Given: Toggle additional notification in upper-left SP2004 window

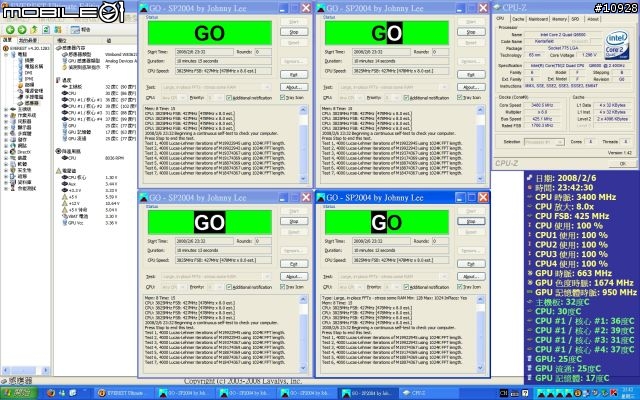Looking at the screenshot, I should (229, 98).
